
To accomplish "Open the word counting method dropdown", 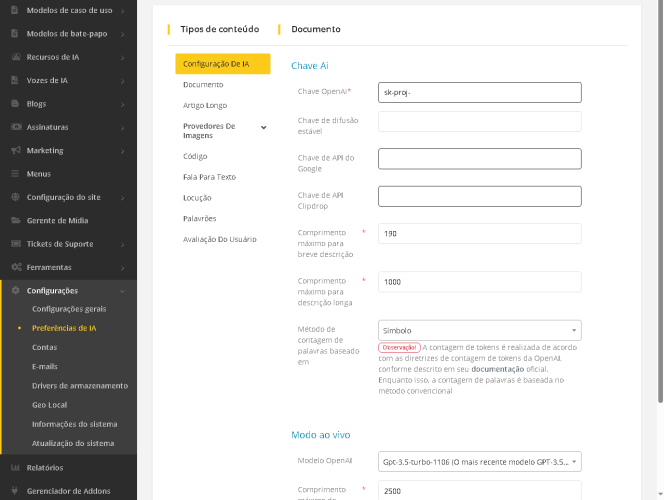I will click(479, 330).
